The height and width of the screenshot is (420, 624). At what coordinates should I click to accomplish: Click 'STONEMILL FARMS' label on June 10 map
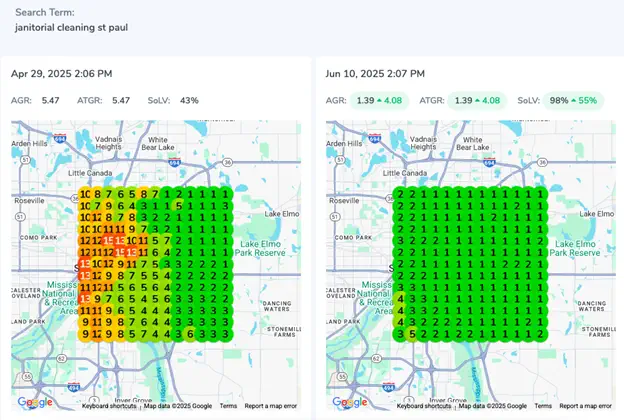point(599,332)
